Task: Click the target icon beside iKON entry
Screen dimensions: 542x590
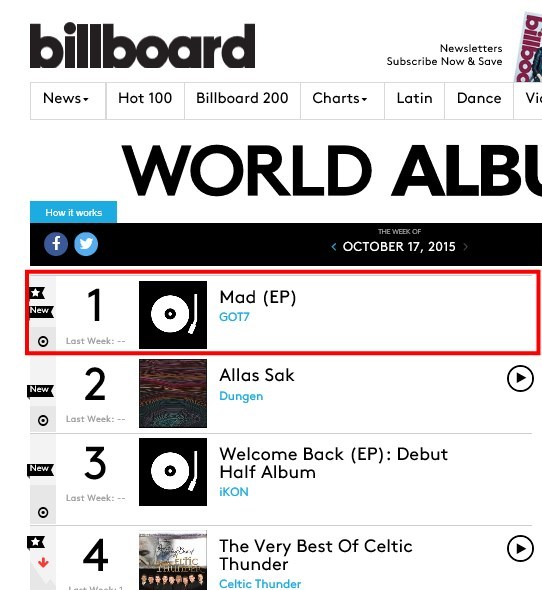Action: coord(43,512)
